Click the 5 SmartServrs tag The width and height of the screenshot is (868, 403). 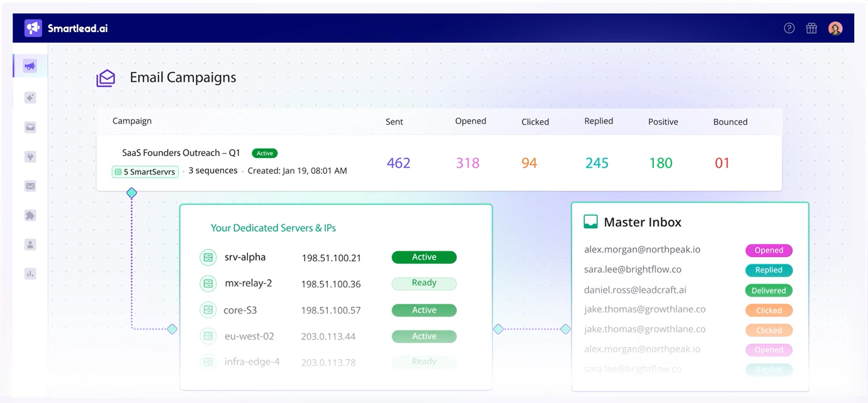pyautogui.click(x=145, y=171)
